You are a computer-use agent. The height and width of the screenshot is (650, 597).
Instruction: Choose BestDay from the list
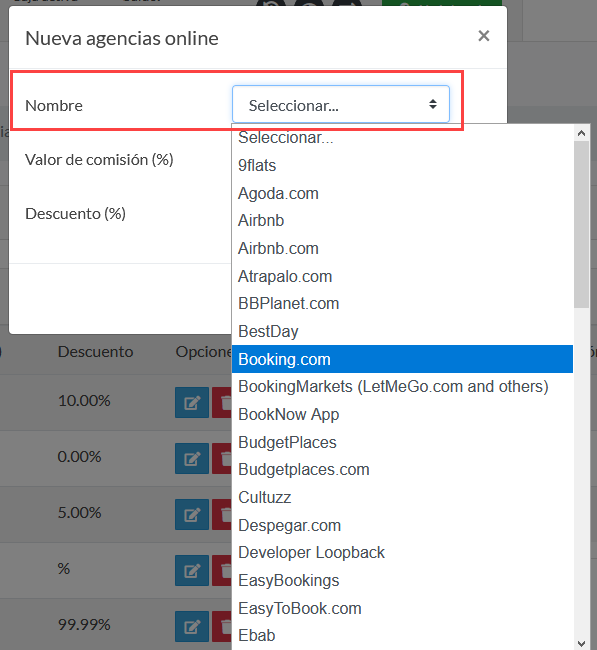tap(402, 331)
